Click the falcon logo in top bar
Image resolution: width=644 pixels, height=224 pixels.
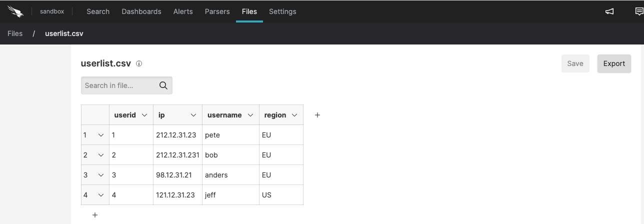coord(15,11)
